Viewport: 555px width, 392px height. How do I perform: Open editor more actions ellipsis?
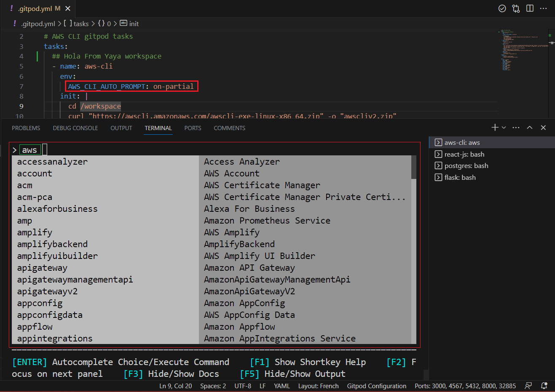pyautogui.click(x=544, y=8)
